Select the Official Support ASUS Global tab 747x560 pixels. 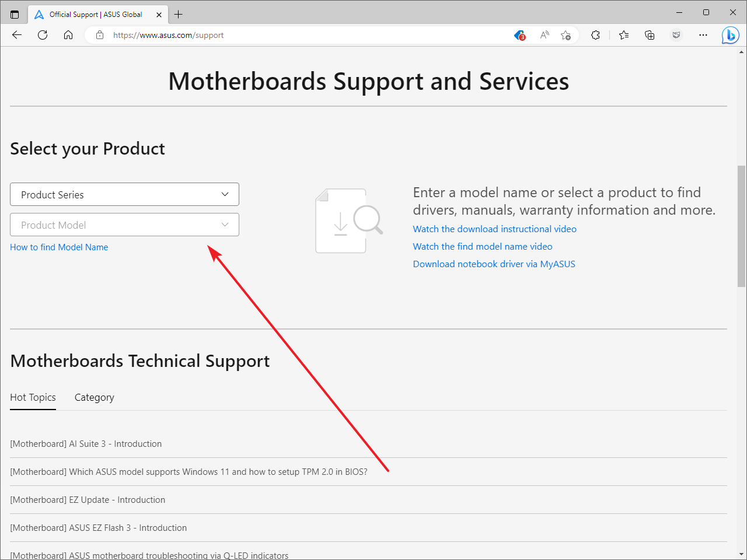tap(98, 15)
